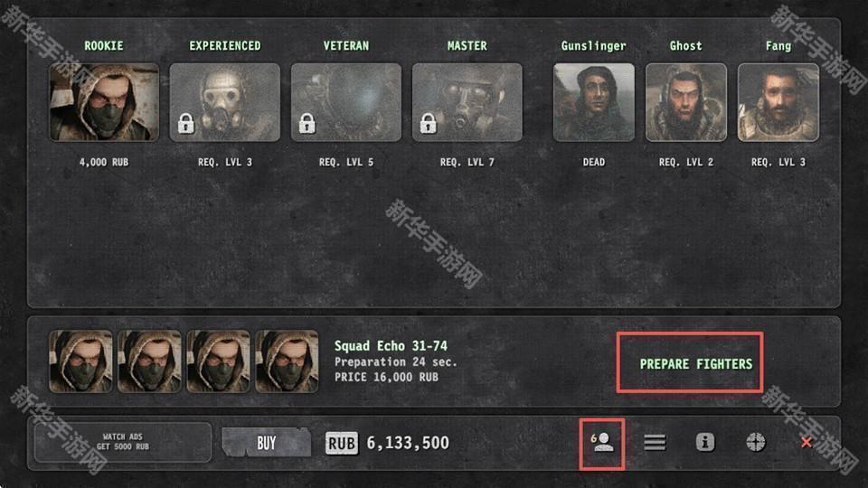Click the padlock on the VETERAN portrait
Image resolution: width=868 pixels, height=488 pixels.
coord(307,124)
